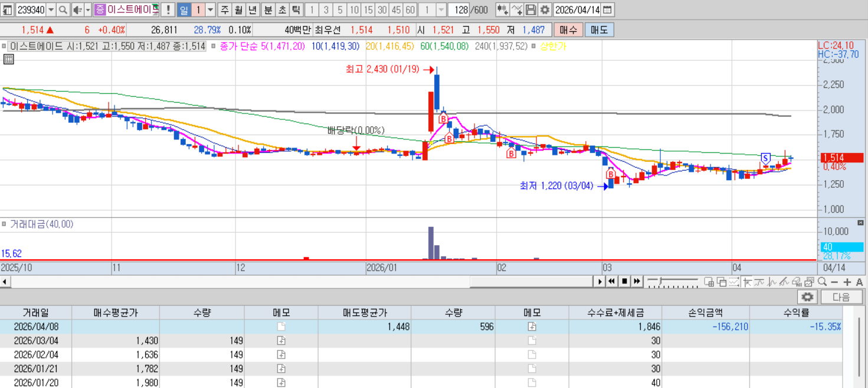Image resolution: width=868 pixels, height=388 pixels.
Task: Click the speaker sound alert icon
Action: 77,9
